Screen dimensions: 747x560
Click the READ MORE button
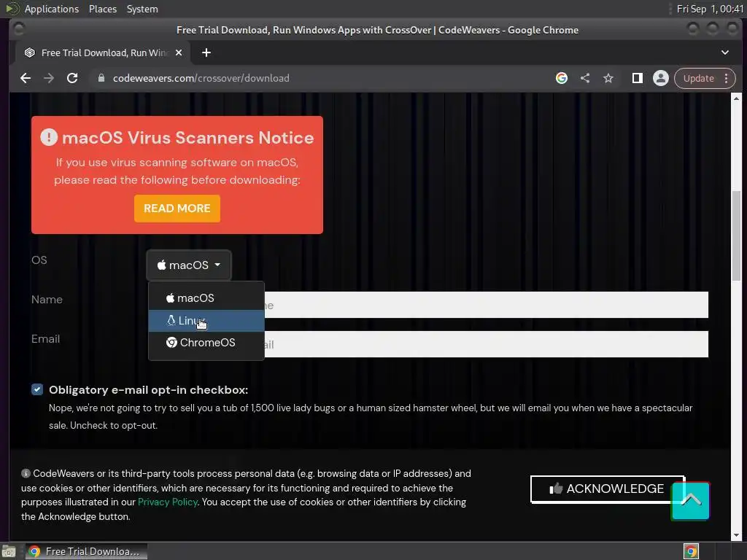coord(177,208)
